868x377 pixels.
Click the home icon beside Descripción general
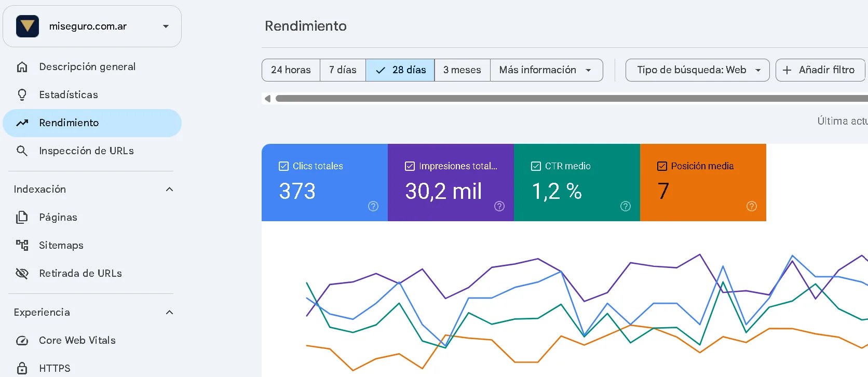[x=22, y=67]
